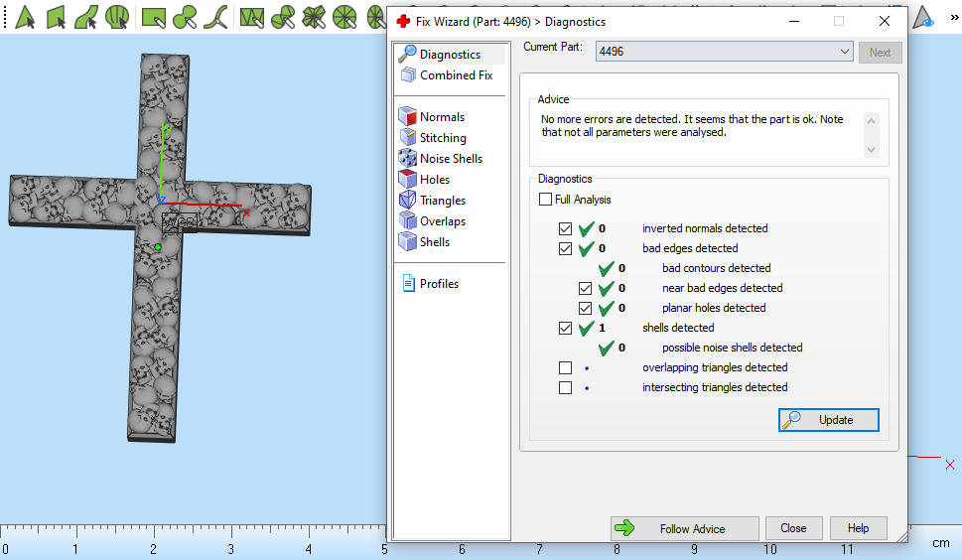
Task: Pick the rectangle triangle-mesh marking tool
Action: 251,17
